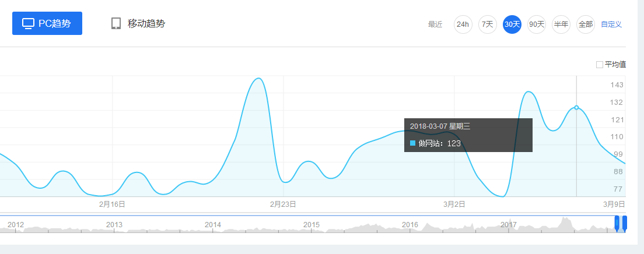Click the right timeline range handle
The width and height of the screenshot is (644, 254).
tap(625, 223)
